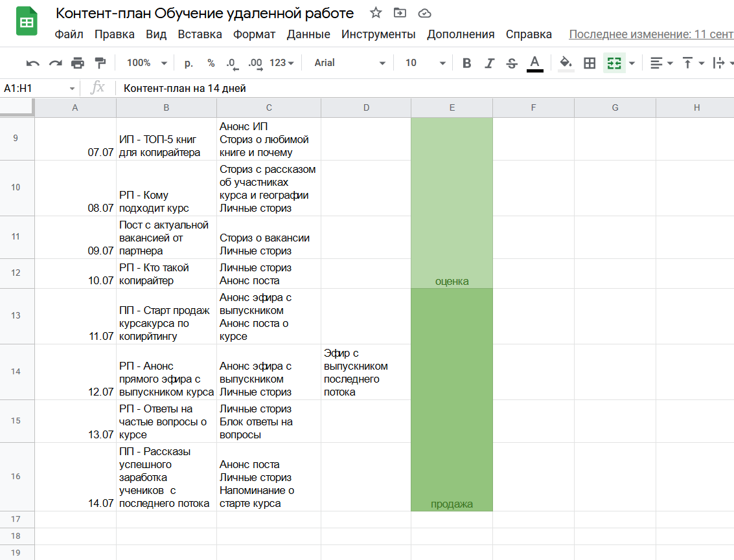The height and width of the screenshot is (560, 734).
Task: Format as currency in rubles
Action: click(x=189, y=63)
